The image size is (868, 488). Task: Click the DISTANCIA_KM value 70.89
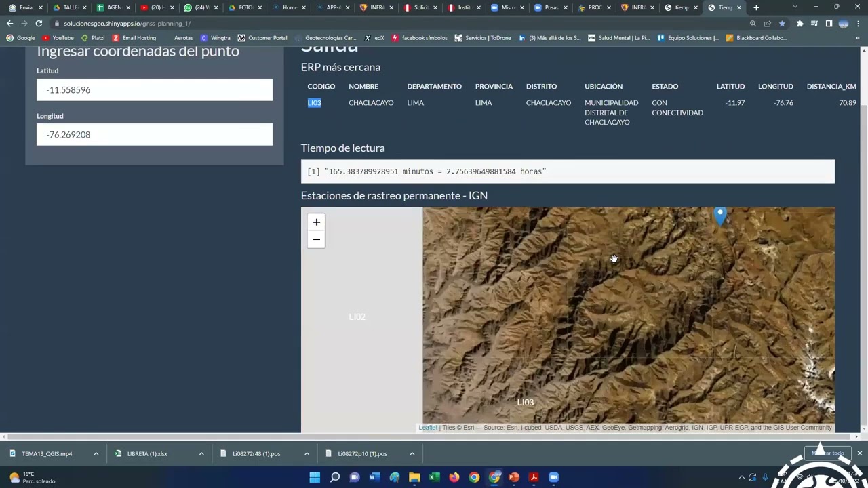pyautogui.click(x=848, y=103)
